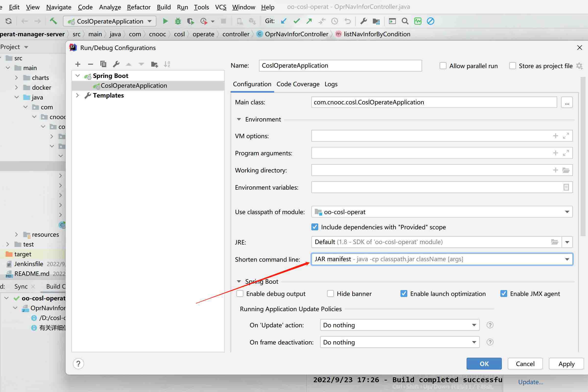Expand Templates node in configuration tree
This screenshot has height=392, width=588.
tap(77, 95)
